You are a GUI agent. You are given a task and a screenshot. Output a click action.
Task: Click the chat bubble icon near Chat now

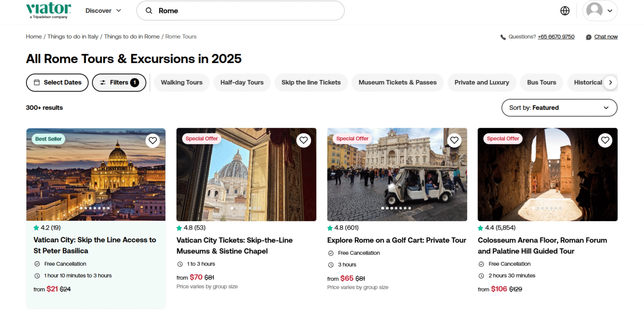pos(589,37)
